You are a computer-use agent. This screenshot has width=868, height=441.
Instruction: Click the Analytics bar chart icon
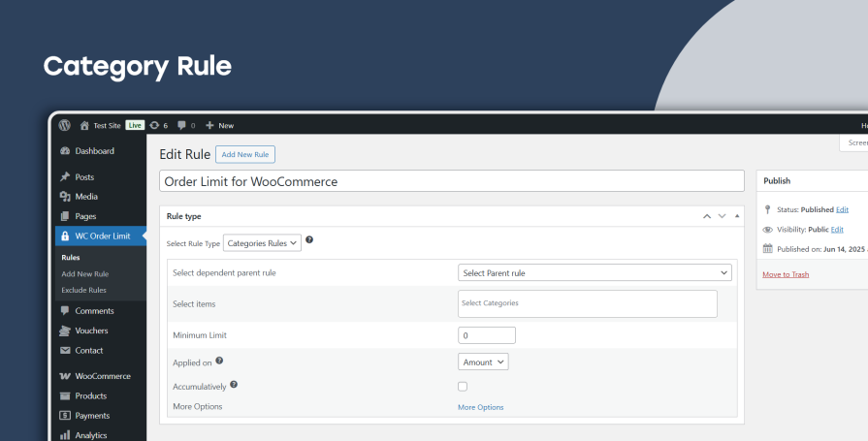click(x=65, y=435)
